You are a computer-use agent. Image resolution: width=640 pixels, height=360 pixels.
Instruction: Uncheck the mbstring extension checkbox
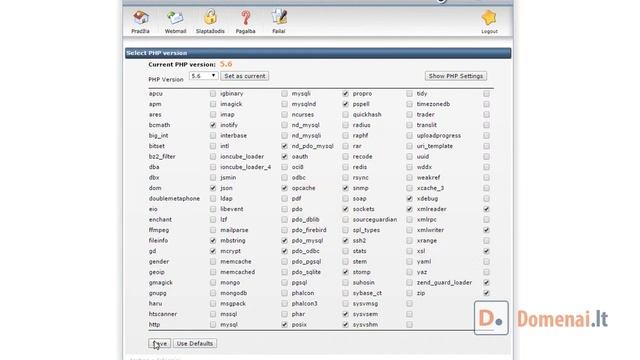pyautogui.click(x=284, y=240)
